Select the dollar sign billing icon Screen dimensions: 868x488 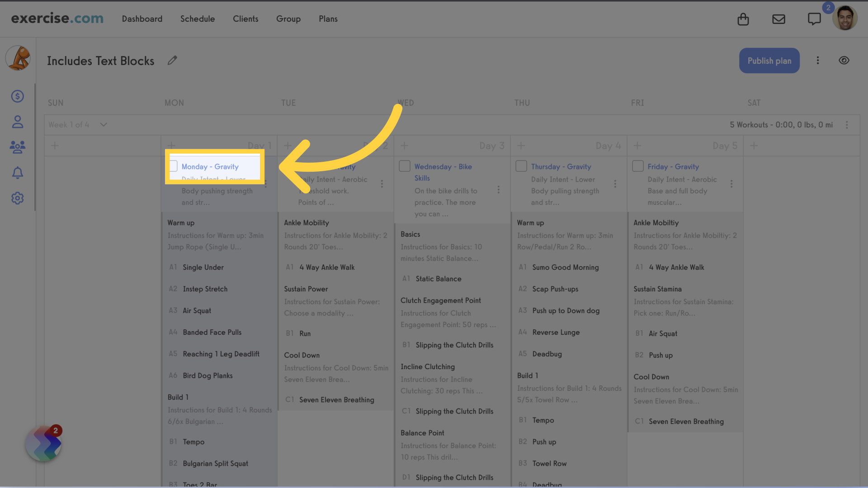pyautogui.click(x=17, y=96)
